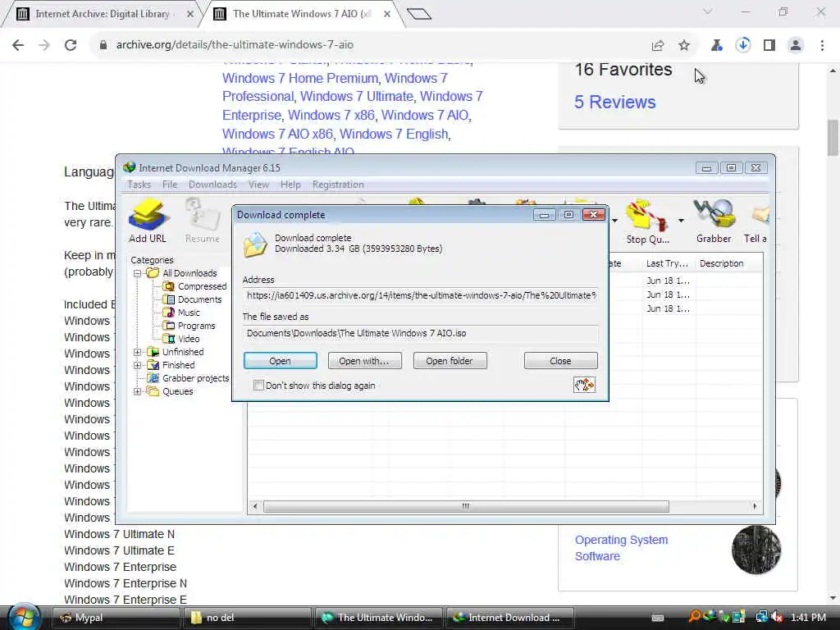The image size is (840, 630).
Task: Go back to the previous page
Action: coord(18,45)
